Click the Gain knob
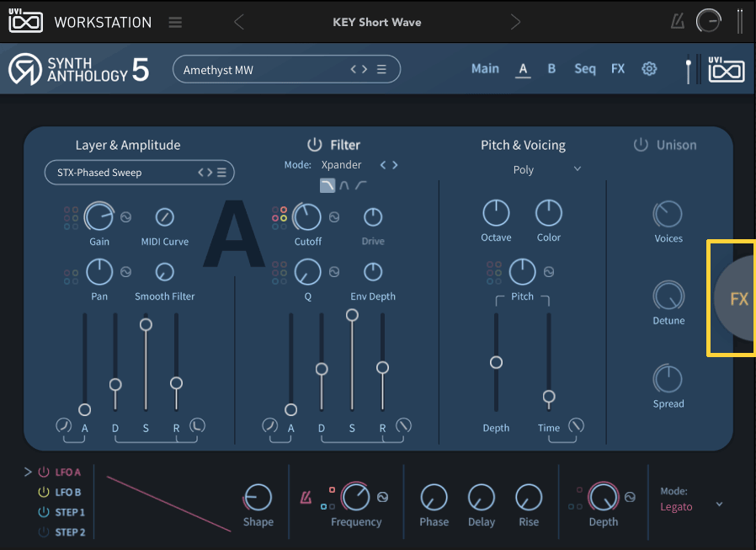Screen dimensions: 756x550 99,216
